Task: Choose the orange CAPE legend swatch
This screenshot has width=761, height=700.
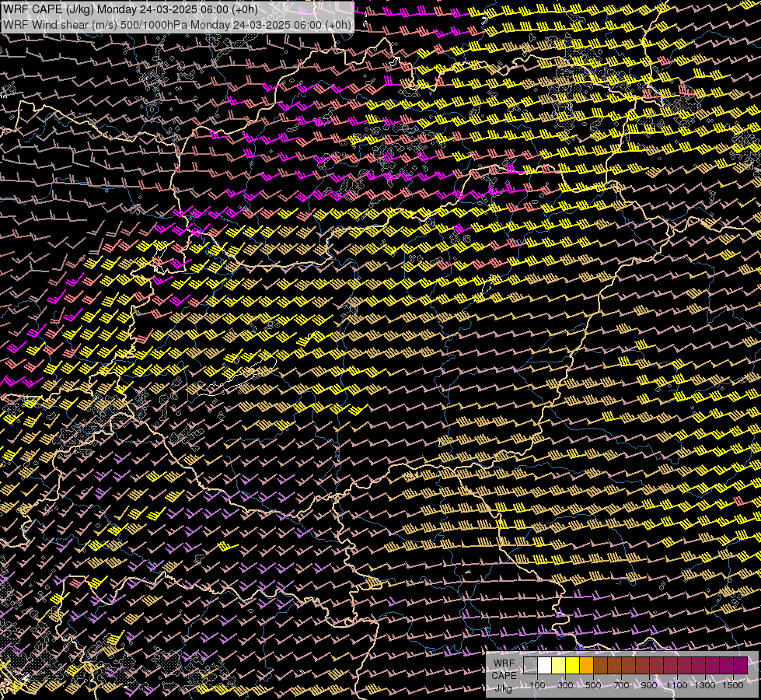Action: pos(586,665)
